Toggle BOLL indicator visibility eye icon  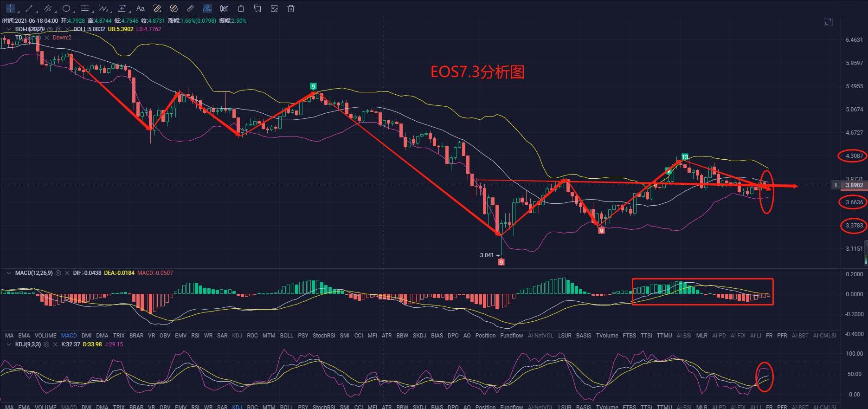coord(50,29)
